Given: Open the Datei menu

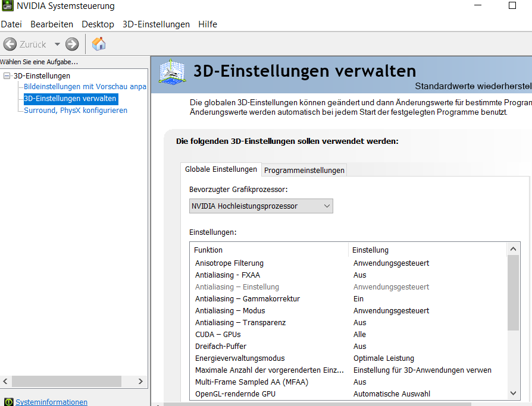Looking at the screenshot, I should pyautogui.click(x=11, y=24).
